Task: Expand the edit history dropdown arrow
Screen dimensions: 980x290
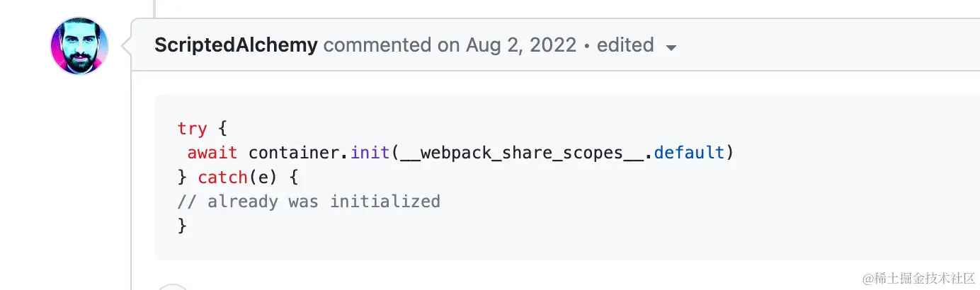Action: tap(671, 47)
